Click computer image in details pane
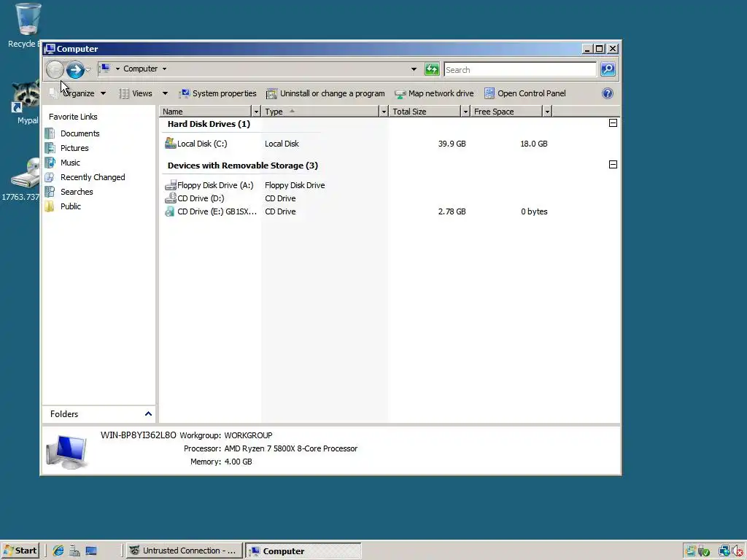The image size is (747, 560). (x=66, y=451)
